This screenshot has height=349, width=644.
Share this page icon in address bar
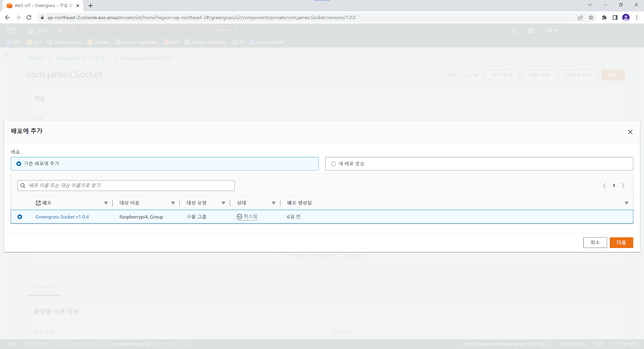coord(580,17)
